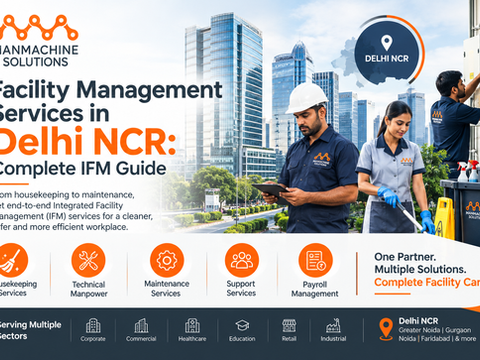Click the 'Facility Management' headline
The image size is (480, 360).
pos(111,90)
